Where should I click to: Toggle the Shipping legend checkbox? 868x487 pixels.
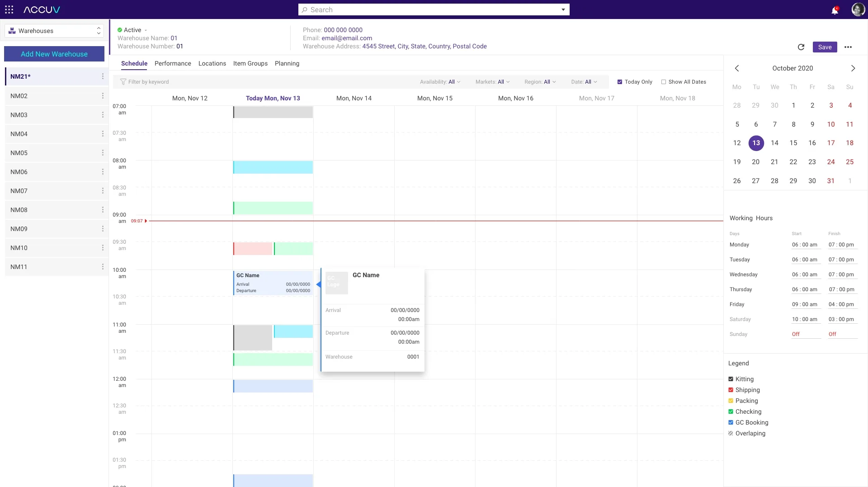[x=731, y=390]
